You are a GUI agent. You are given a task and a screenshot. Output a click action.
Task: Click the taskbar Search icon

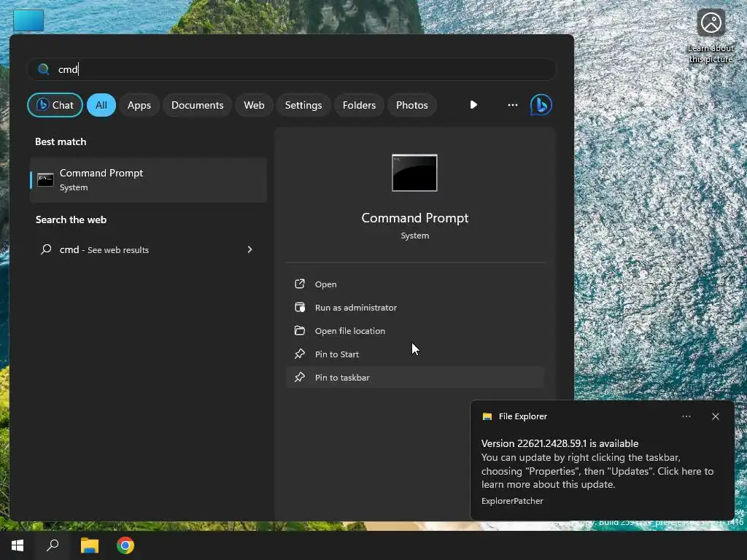pyautogui.click(x=53, y=545)
